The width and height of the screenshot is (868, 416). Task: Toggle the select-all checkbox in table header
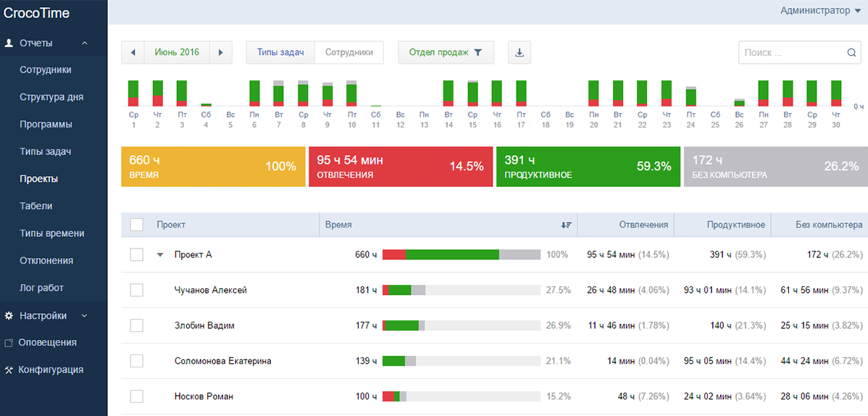(136, 225)
